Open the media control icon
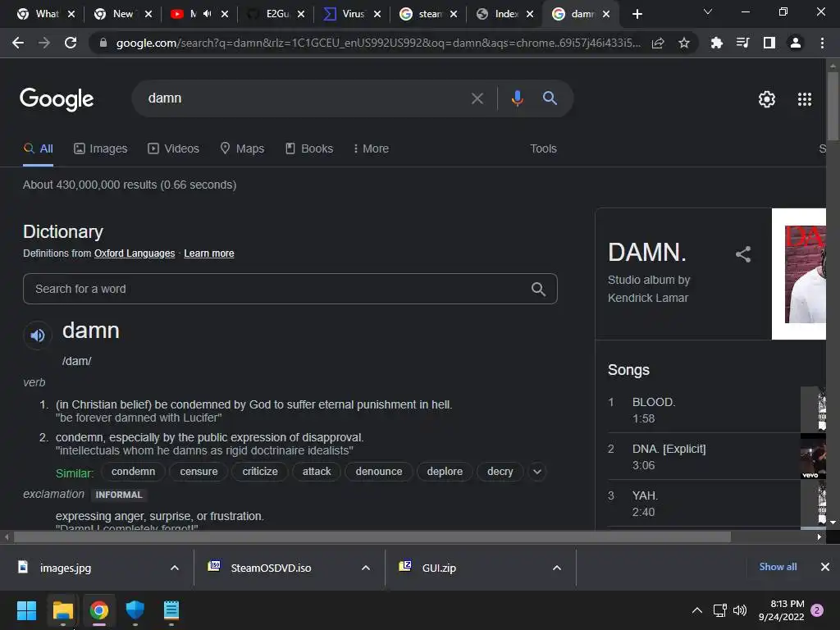This screenshot has width=840, height=630. pyautogui.click(x=742, y=43)
